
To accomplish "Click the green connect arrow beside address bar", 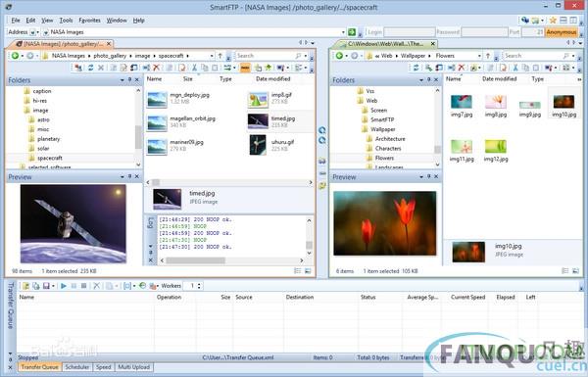I will coord(352,32).
